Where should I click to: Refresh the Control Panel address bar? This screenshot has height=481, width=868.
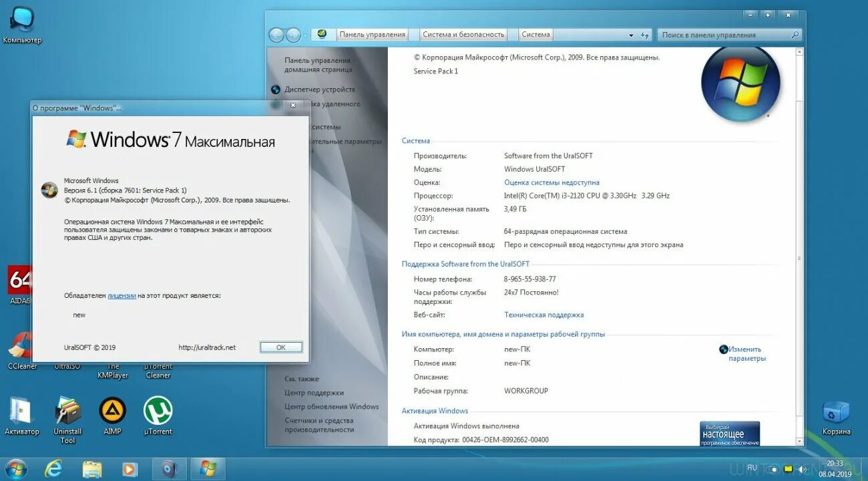[x=644, y=35]
